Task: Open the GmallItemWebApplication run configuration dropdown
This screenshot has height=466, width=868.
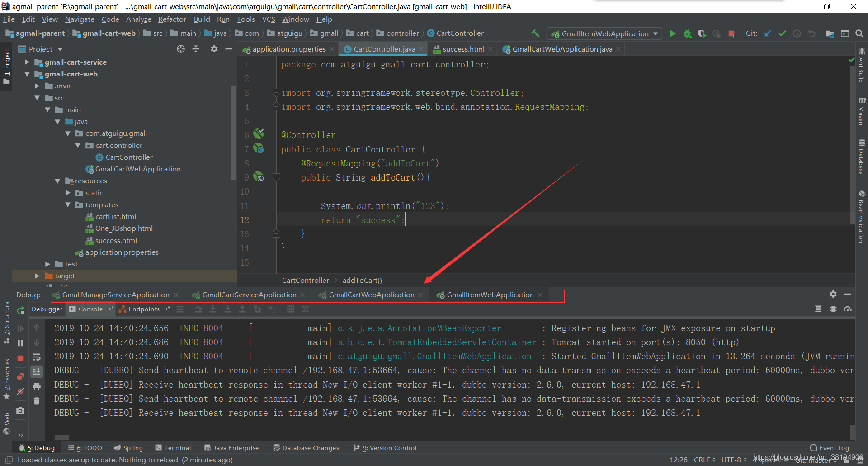Action: click(656, 33)
